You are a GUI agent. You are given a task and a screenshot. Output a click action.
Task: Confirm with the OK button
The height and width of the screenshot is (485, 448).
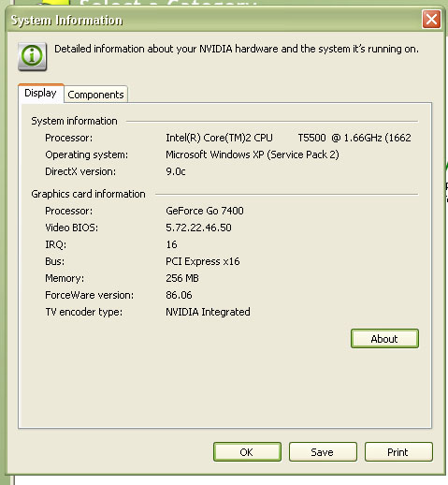[247, 452]
